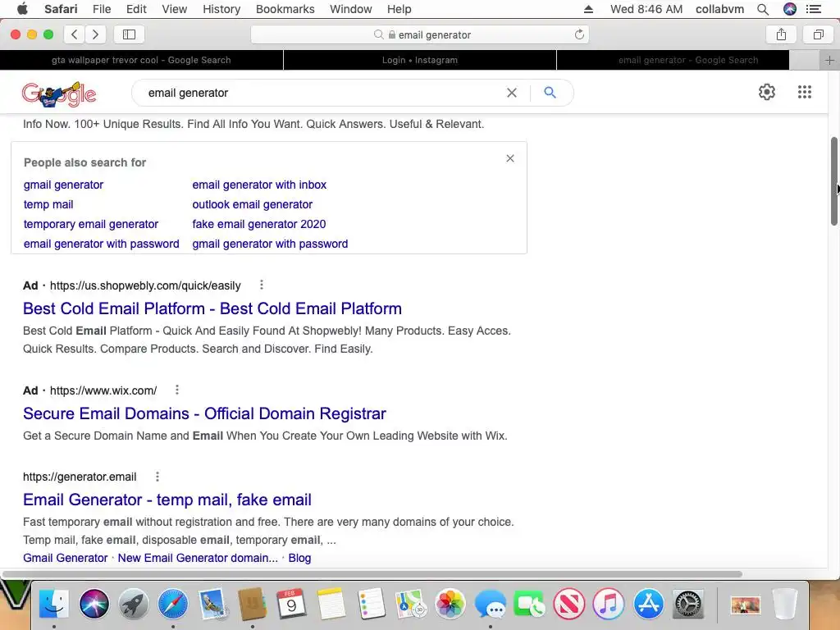Viewport: 840px width, 630px height.
Task: Open the Bookmarks menu
Action: click(x=285, y=9)
